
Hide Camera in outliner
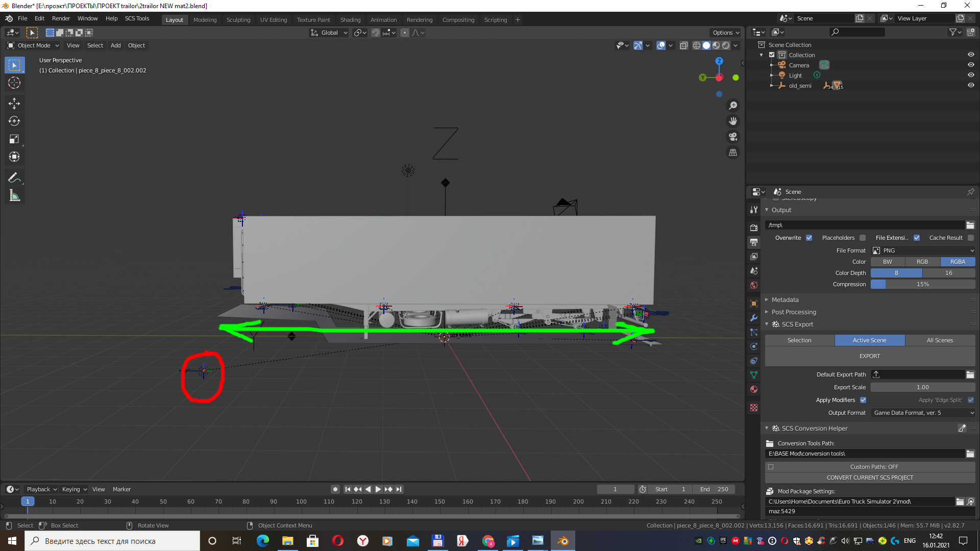tap(971, 65)
